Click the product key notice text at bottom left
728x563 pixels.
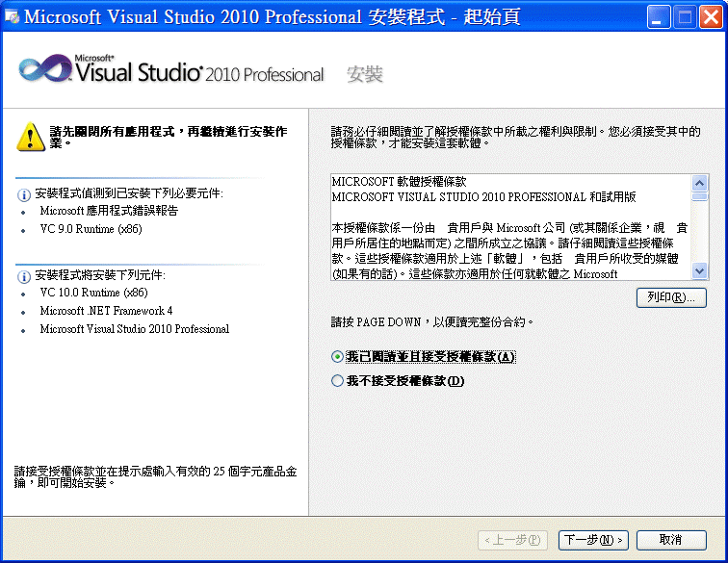[x=155, y=477]
